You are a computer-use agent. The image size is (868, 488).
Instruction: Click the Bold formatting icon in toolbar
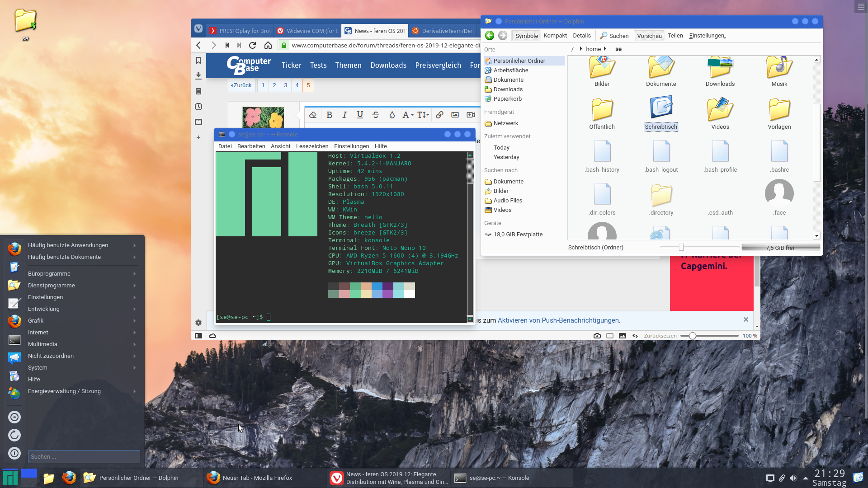coord(329,115)
